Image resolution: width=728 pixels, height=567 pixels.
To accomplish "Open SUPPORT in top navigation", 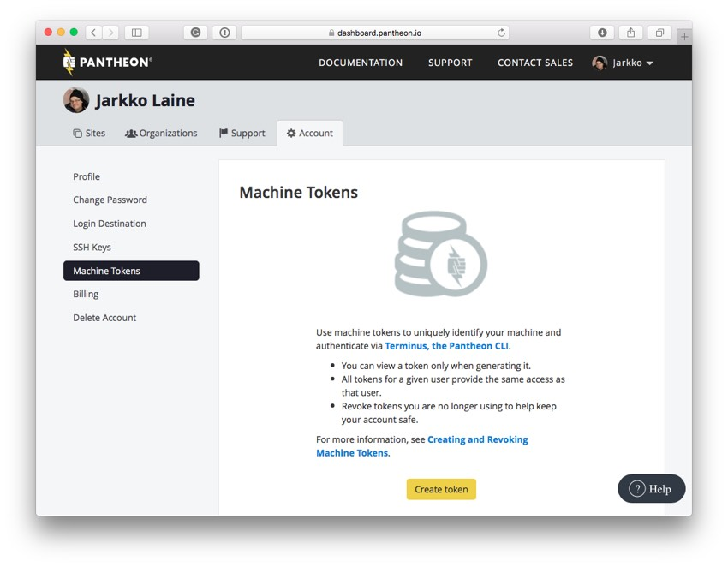I will [x=450, y=63].
